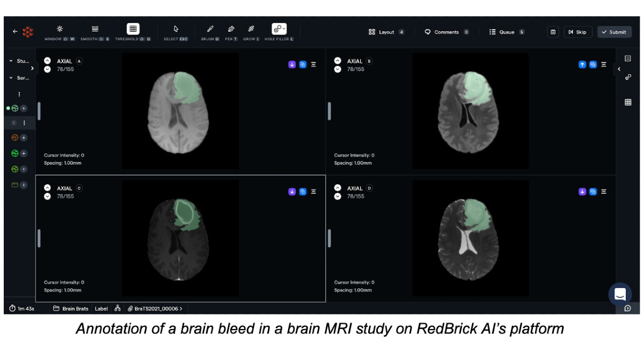Activate the Threshold tool
Viewport: 644px width, 349px height.
tap(133, 32)
